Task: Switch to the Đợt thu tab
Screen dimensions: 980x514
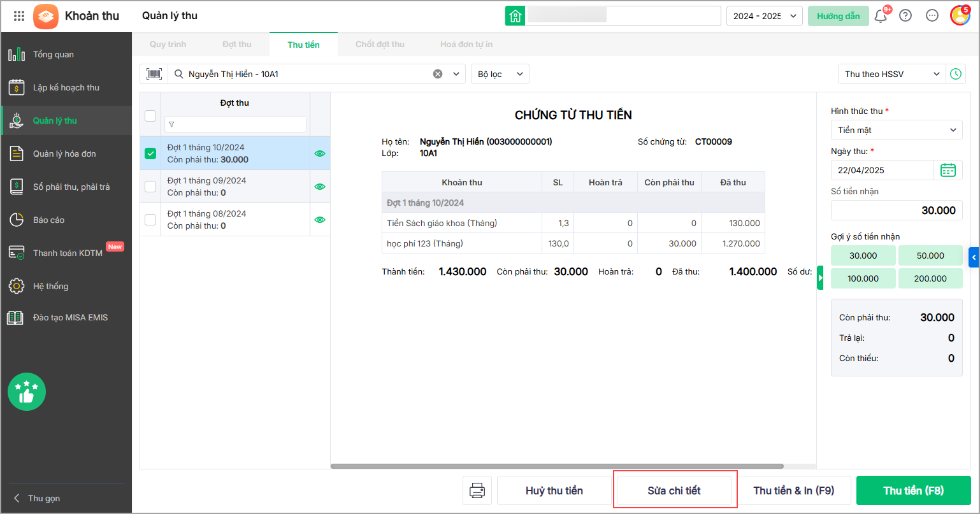Action: click(237, 45)
